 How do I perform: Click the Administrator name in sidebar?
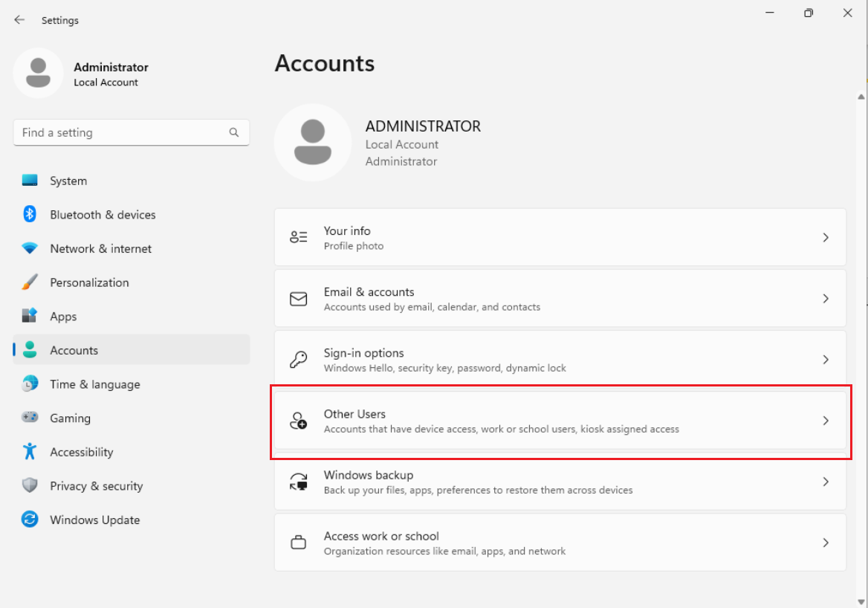pyautogui.click(x=111, y=67)
